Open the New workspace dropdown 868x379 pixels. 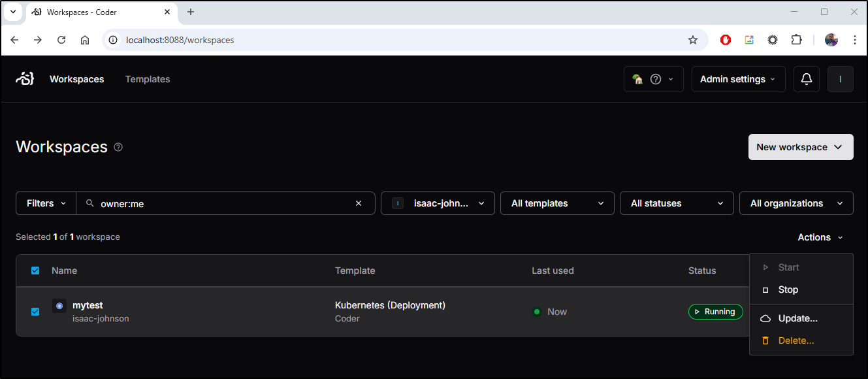point(801,147)
